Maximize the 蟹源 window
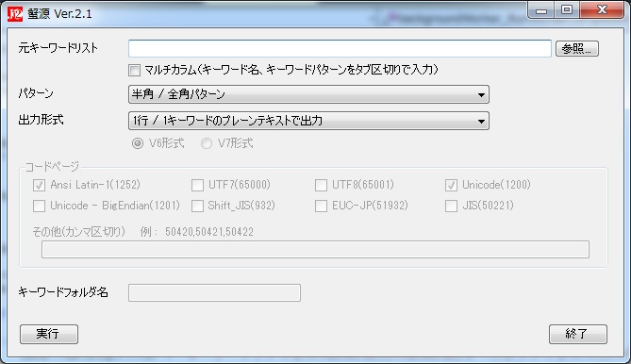The image size is (631, 364). tap(567, 10)
